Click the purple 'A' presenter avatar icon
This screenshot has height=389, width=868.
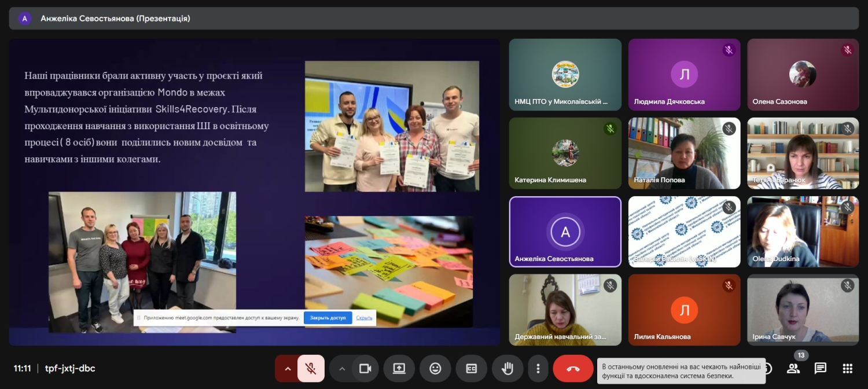click(x=24, y=19)
